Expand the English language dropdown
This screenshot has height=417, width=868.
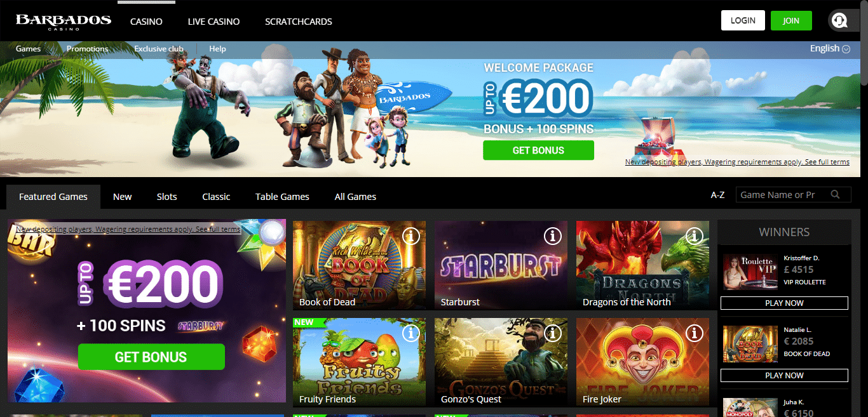[x=830, y=48]
